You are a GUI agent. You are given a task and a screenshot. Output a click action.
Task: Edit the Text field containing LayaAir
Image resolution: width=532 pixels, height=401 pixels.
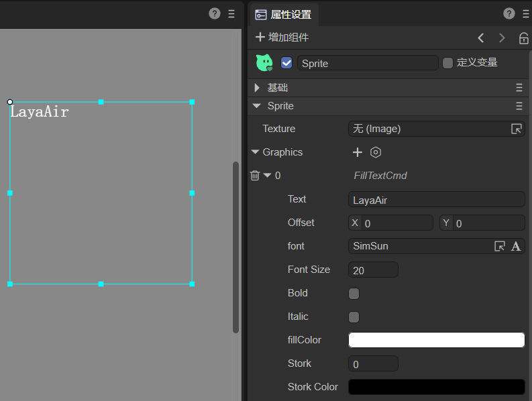tap(437, 199)
